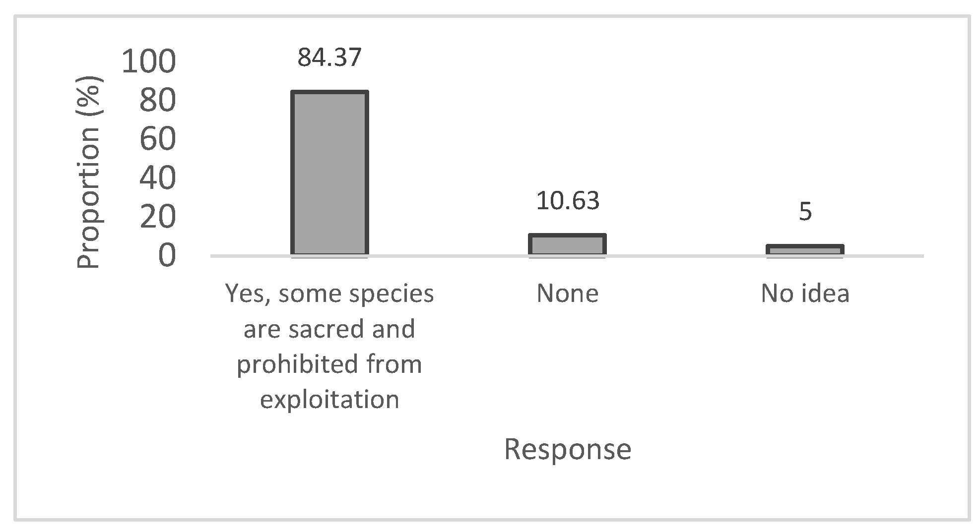This screenshot has width=980, height=532.
Task: Select the 80 tick label on the vertical axis
Action: click(x=158, y=101)
